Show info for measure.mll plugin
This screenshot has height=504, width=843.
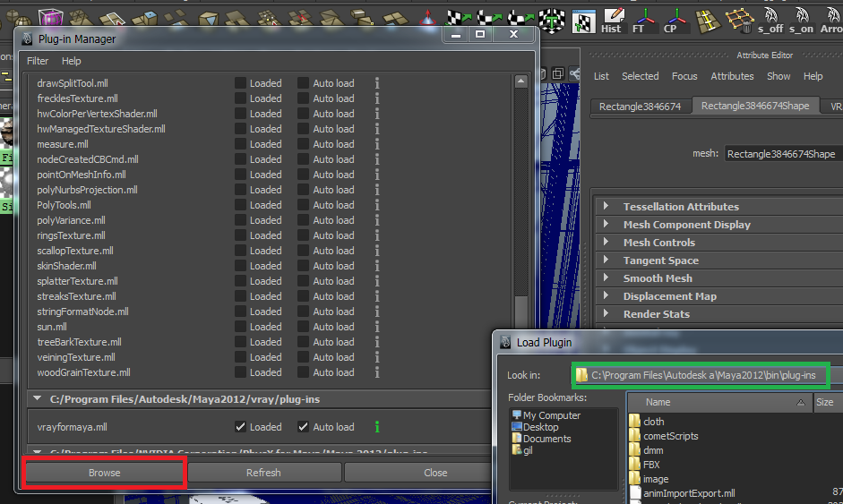coord(377,144)
